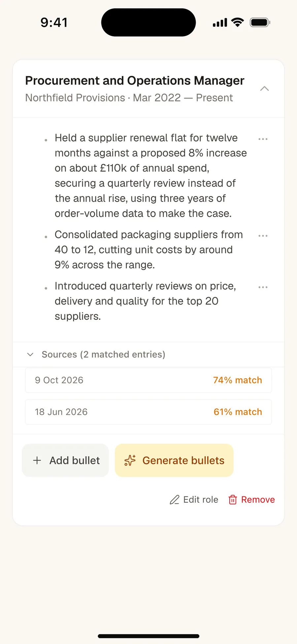Tap the 61% match label
297x644 pixels.
[x=238, y=412]
